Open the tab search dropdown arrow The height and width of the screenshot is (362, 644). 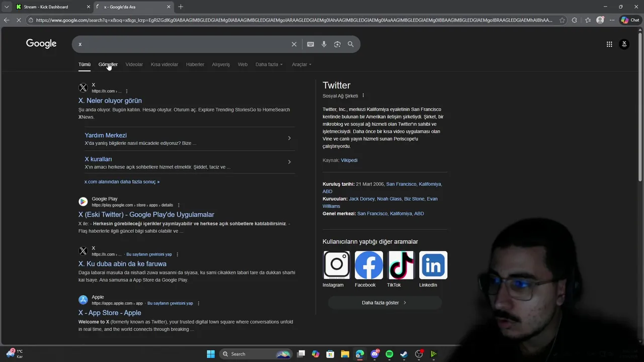tap(7, 7)
